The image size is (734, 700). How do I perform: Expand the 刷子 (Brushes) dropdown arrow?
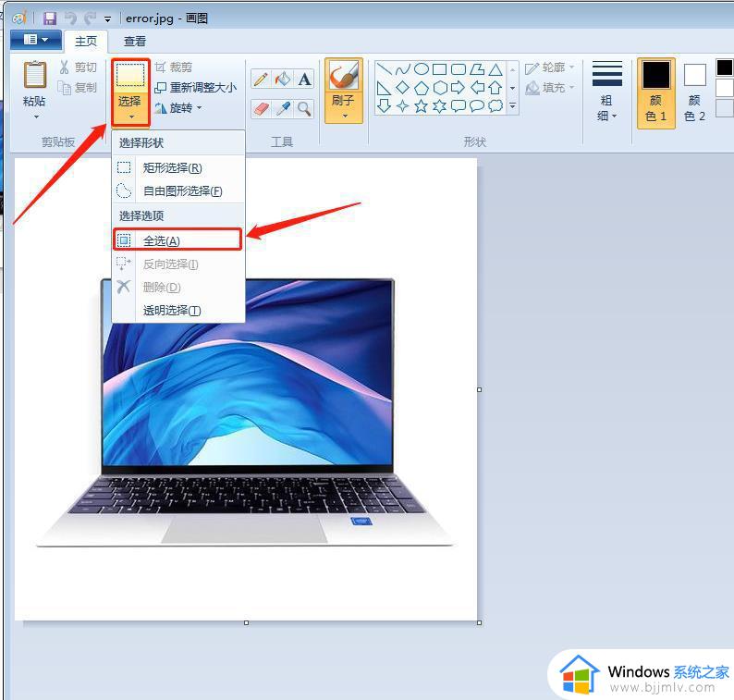(344, 117)
